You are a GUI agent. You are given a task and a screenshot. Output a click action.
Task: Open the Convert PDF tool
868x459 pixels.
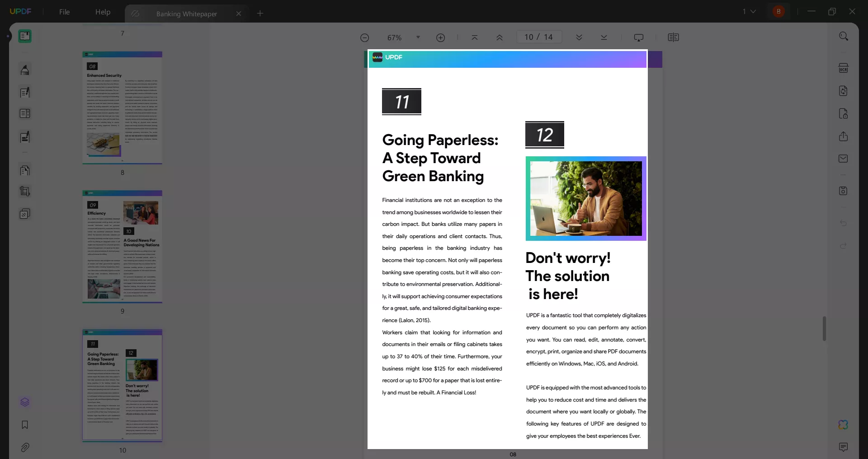click(x=844, y=91)
